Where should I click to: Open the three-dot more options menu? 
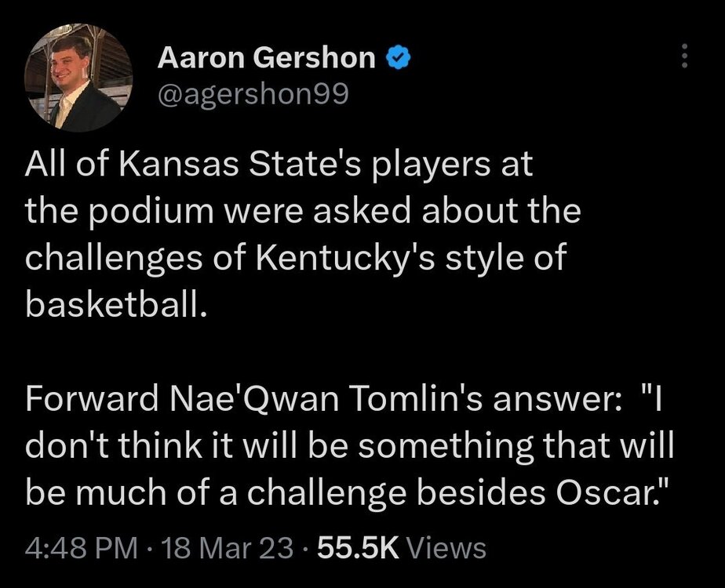(685, 56)
